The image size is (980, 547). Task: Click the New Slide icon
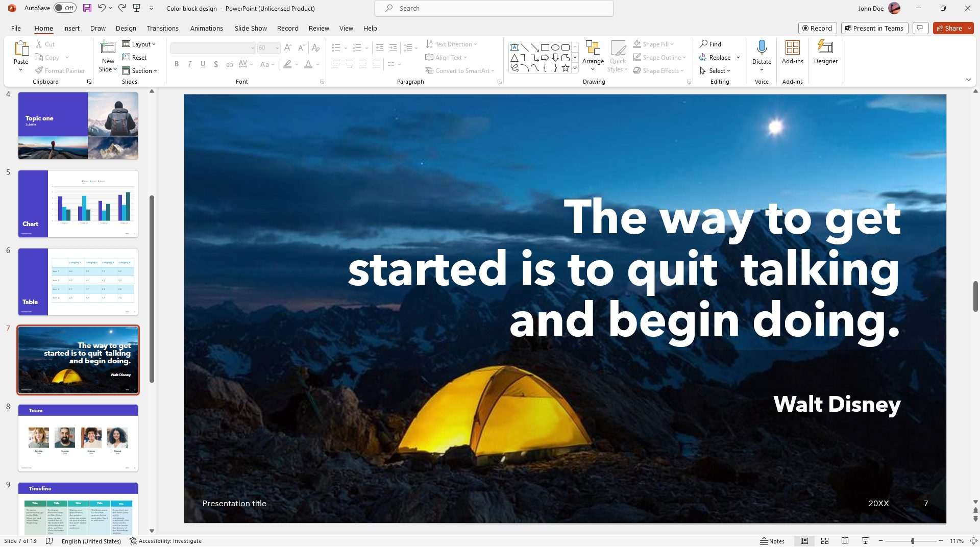[108, 47]
